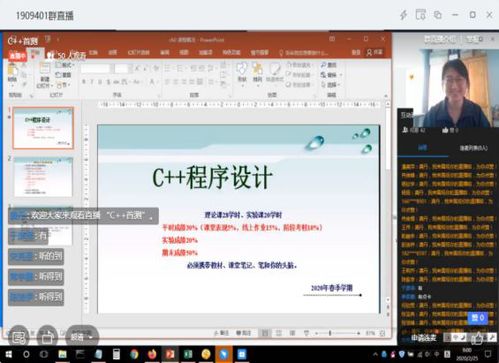Image resolution: width=499 pixels, height=363 pixels.
Task: Open Calculator from the taskbar
Action: pyautogui.click(x=116, y=354)
